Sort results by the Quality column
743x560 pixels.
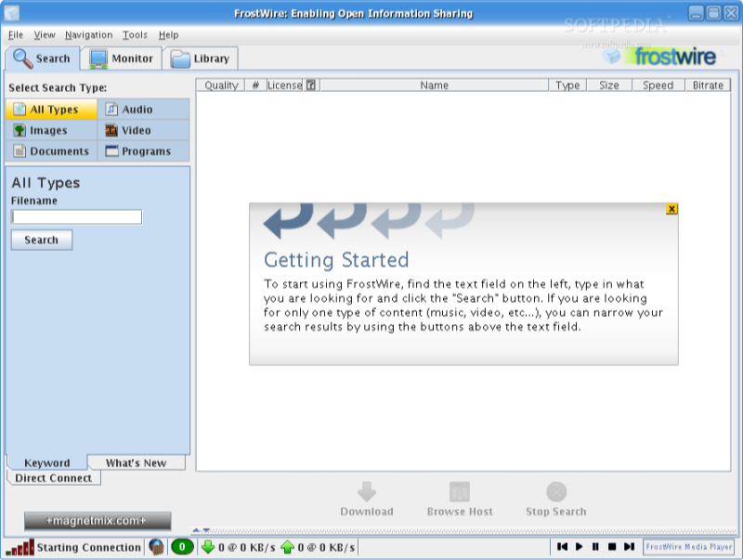221,85
